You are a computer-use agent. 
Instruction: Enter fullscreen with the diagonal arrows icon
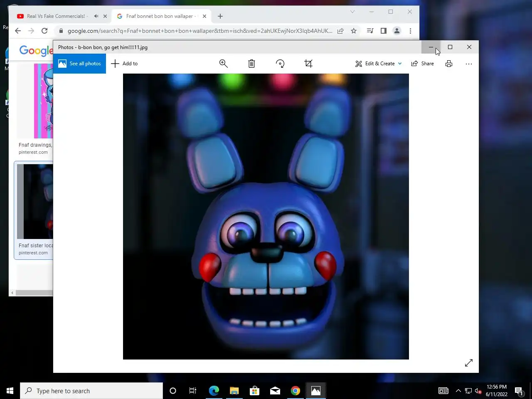point(469,363)
